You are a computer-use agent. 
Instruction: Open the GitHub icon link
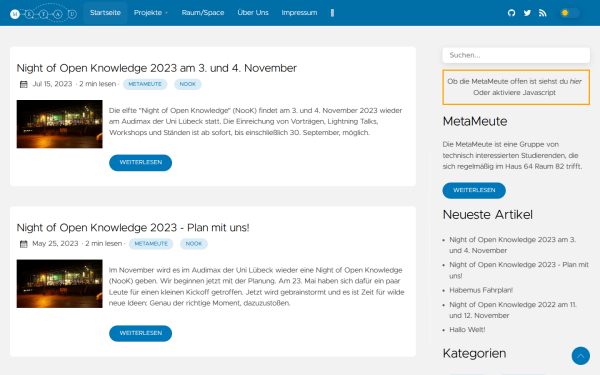point(511,13)
